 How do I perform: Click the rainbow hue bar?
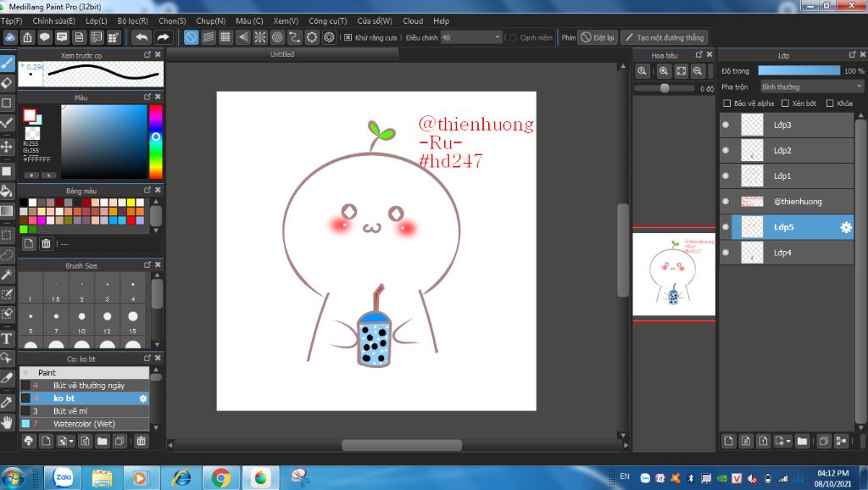click(156, 142)
